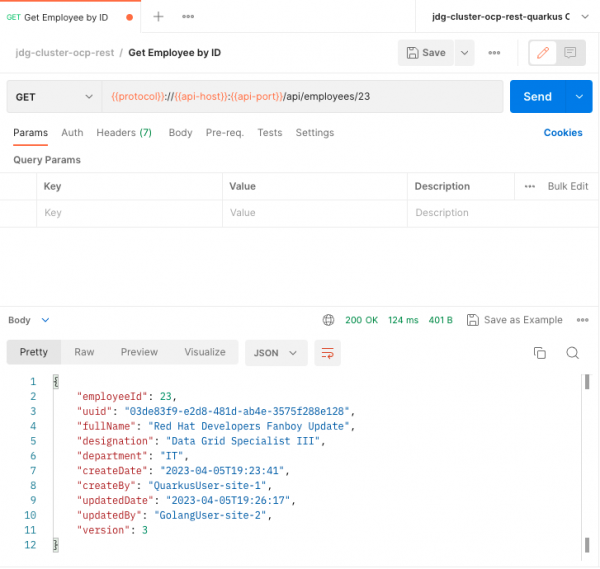
Task: Open the Visualize response tab
Action: click(x=205, y=352)
